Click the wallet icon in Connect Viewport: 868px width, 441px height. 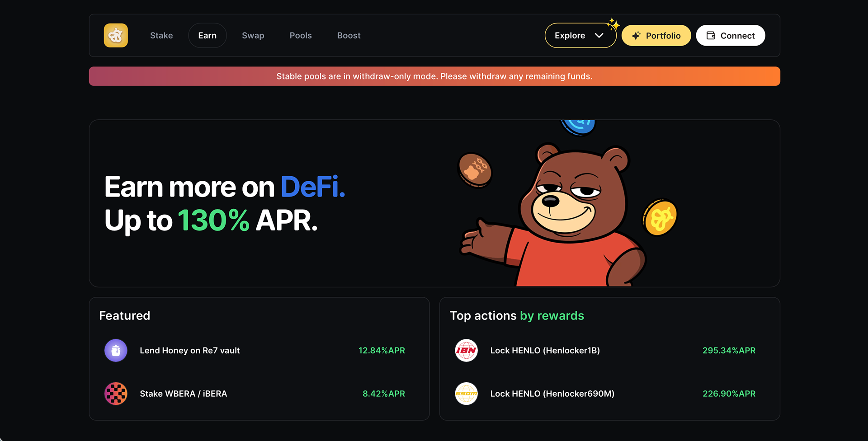(x=711, y=35)
